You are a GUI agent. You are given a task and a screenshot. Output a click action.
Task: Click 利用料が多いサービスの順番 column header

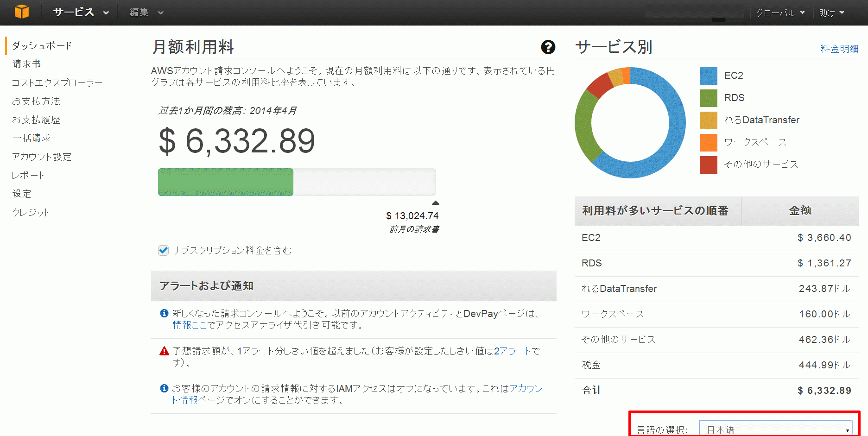click(x=658, y=211)
